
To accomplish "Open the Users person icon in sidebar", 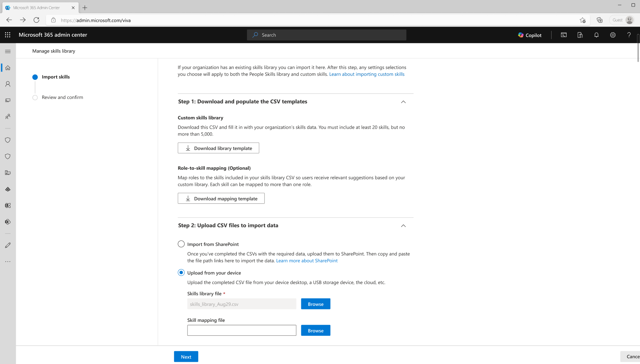I will 8,84.
